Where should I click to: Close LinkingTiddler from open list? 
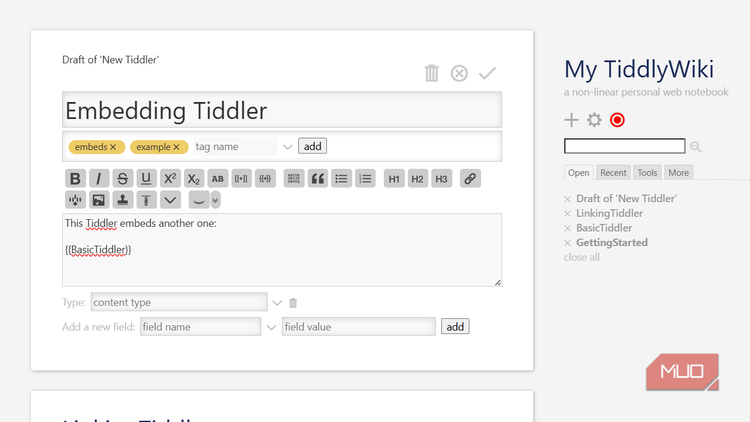click(x=567, y=214)
